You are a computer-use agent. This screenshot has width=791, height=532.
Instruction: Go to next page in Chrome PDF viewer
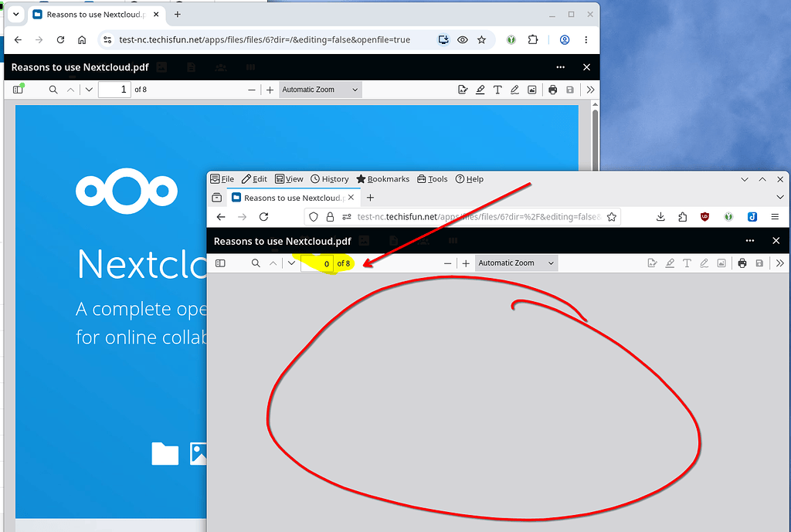coord(89,90)
